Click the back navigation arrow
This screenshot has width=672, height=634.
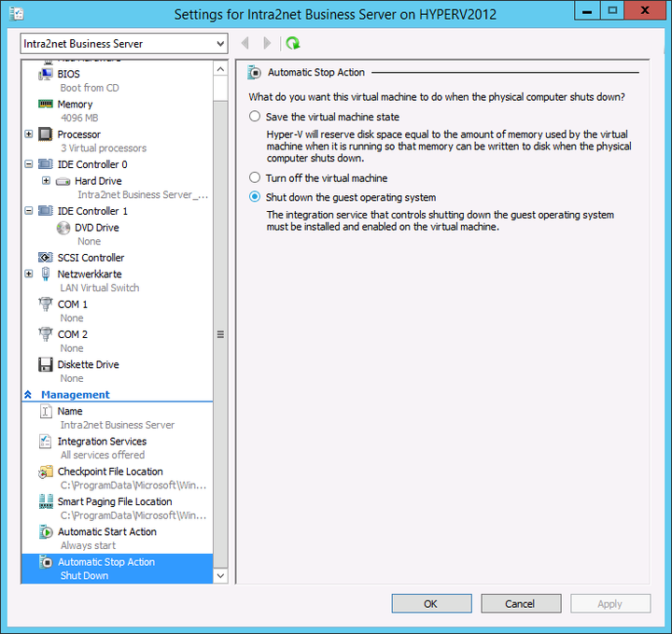coord(245,43)
